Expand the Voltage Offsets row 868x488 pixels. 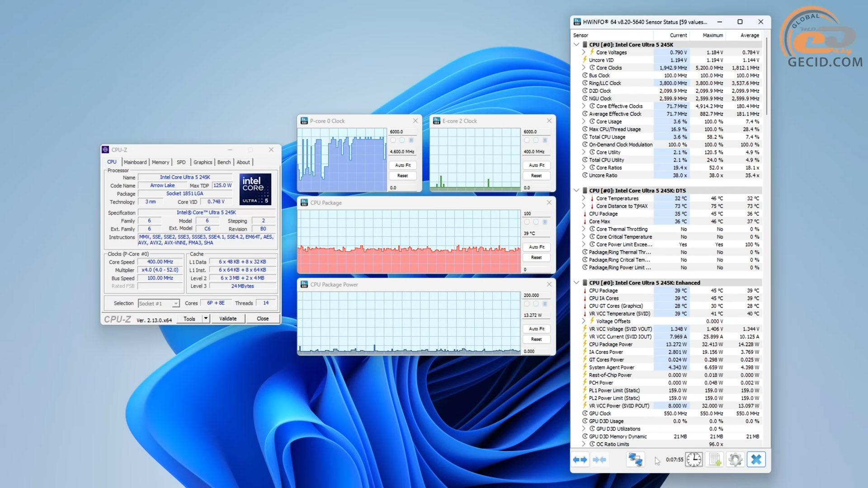pyautogui.click(x=584, y=321)
